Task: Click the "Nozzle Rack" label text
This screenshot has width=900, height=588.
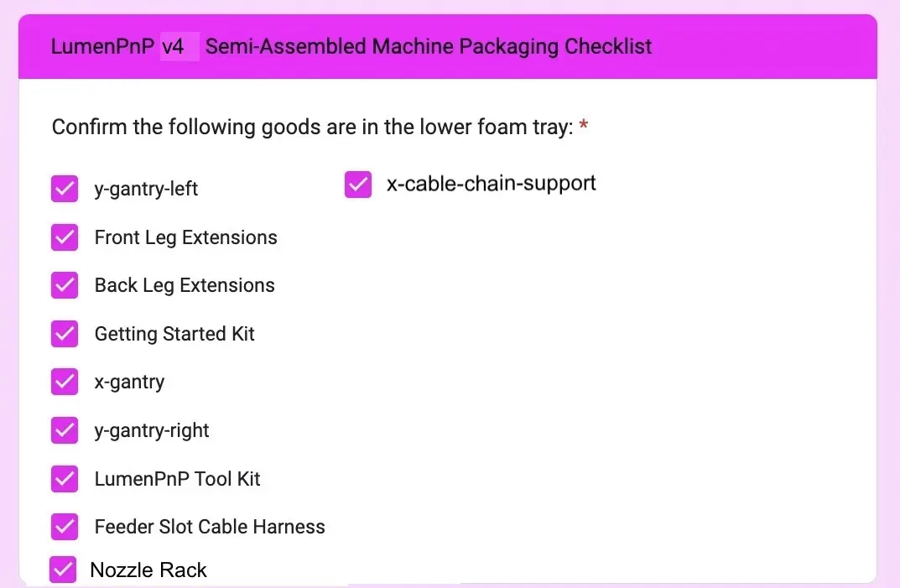Action: (148, 570)
